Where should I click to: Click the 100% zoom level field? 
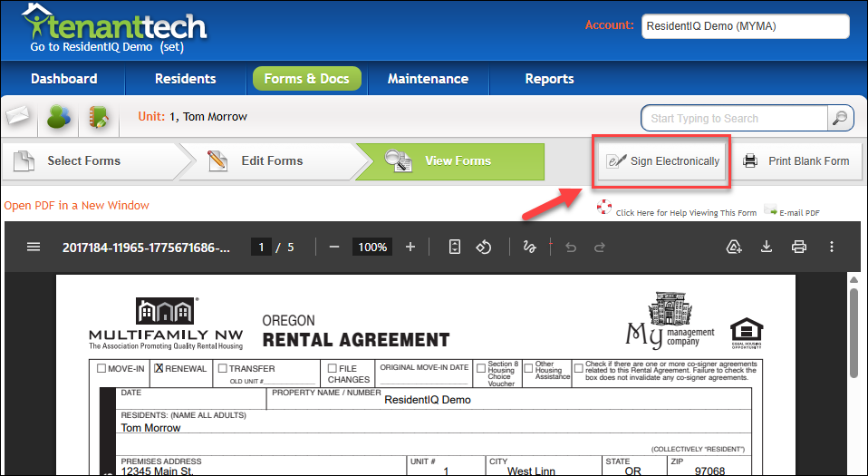point(372,247)
